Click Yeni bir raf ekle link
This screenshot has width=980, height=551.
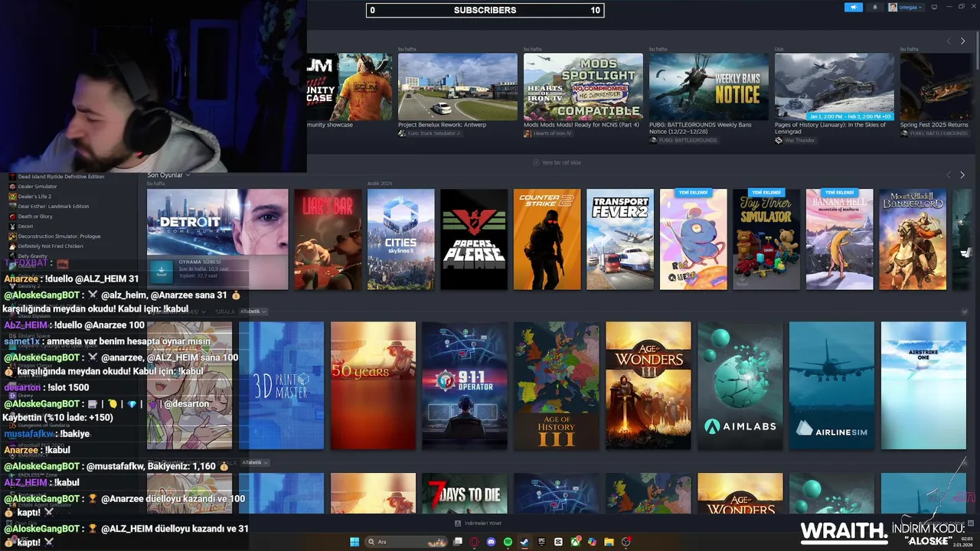coord(557,163)
